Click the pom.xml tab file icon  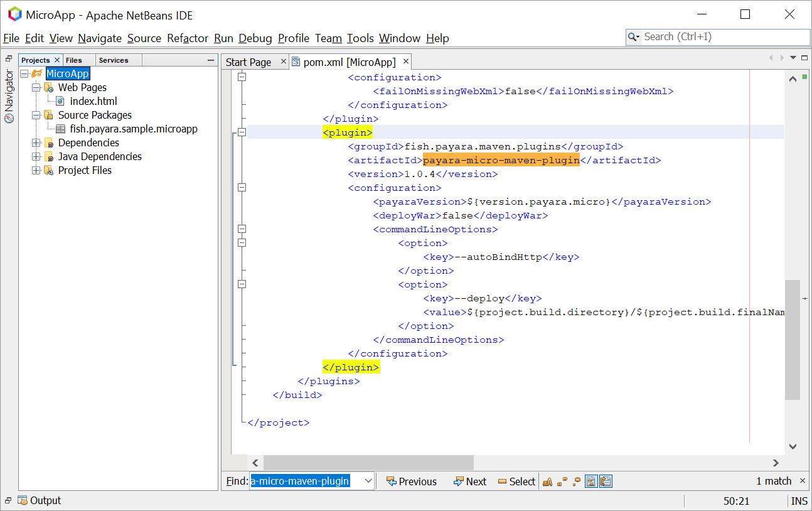296,62
